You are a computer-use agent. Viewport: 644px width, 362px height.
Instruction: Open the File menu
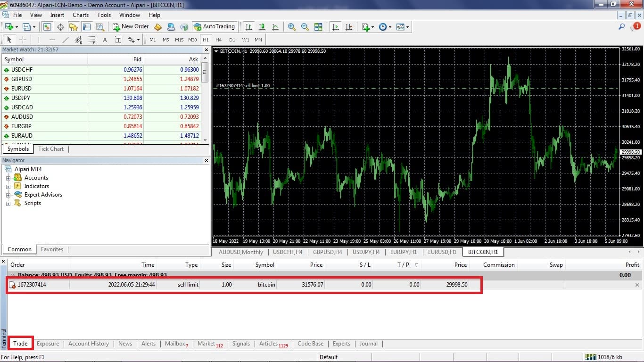[x=17, y=15]
